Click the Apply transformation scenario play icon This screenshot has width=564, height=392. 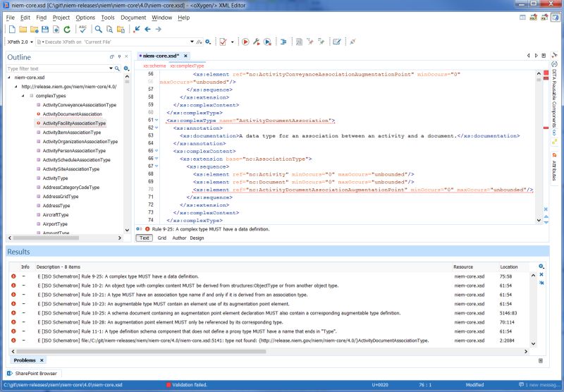coord(245,42)
